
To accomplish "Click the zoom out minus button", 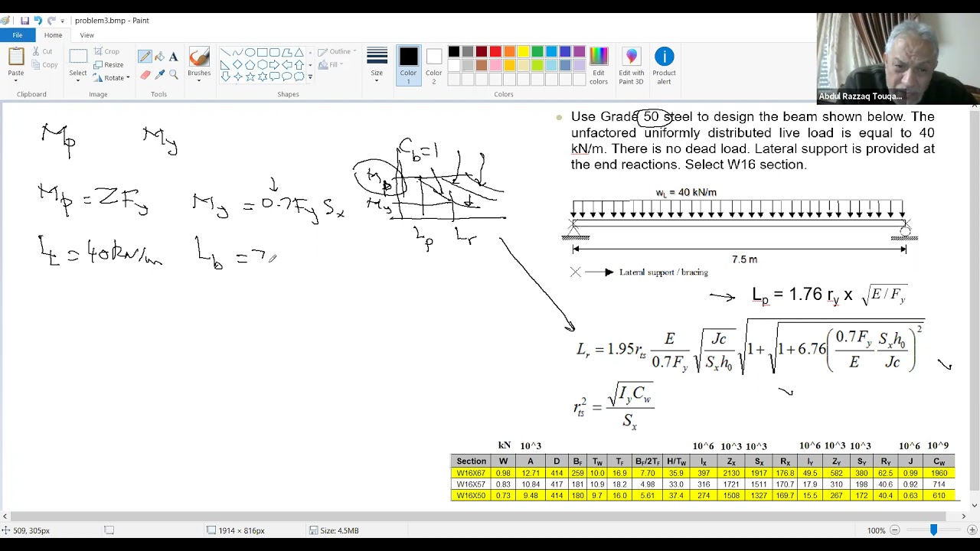I will tap(894, 530).
